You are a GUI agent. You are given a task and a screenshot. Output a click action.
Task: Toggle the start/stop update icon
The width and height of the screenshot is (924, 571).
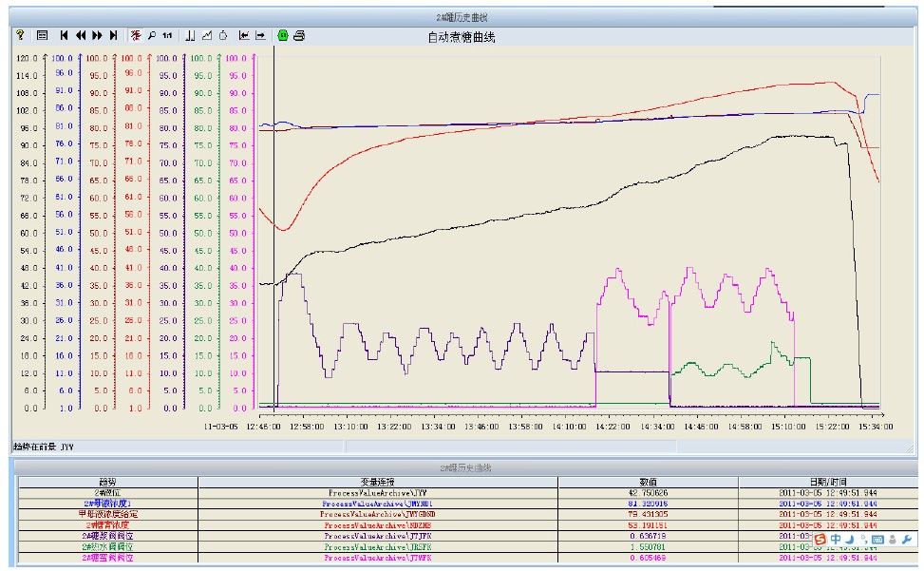(x=135, y=35)
